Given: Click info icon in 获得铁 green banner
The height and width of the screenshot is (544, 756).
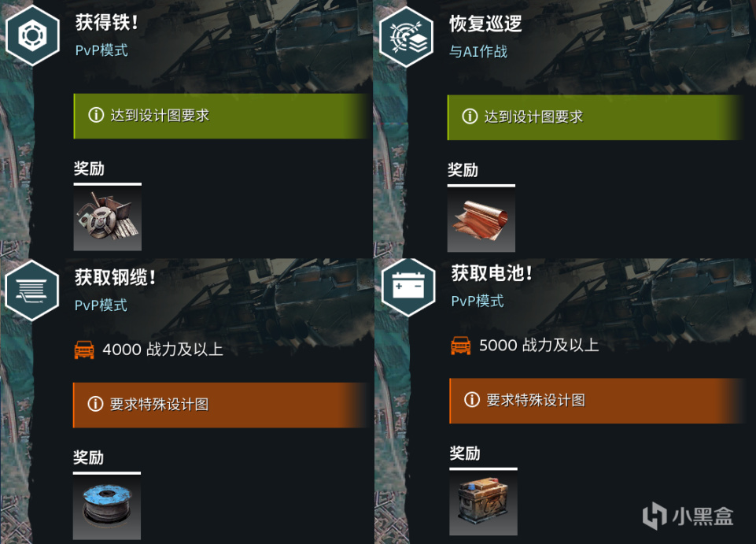Looking at the screenshot, I should click(x=96, y=115).
